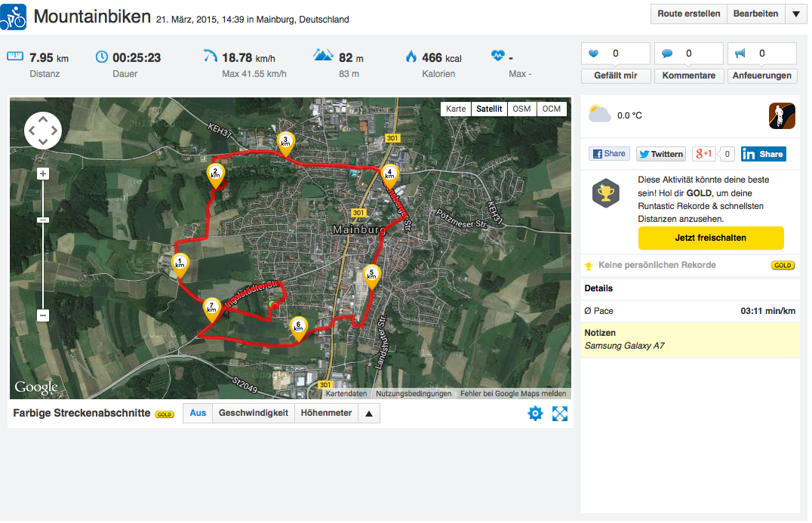Turn colored segments off with Aus
812x523 pixels.
pyautogui.click(x=198, y=414)
